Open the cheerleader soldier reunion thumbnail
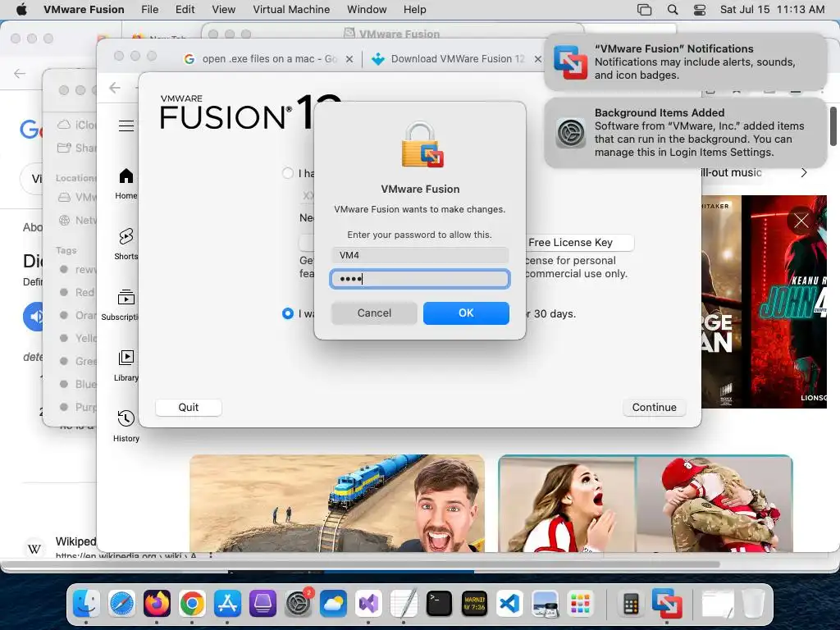Image resolution: width=840 pixels, height=630 pixels. tap(646, 503)
